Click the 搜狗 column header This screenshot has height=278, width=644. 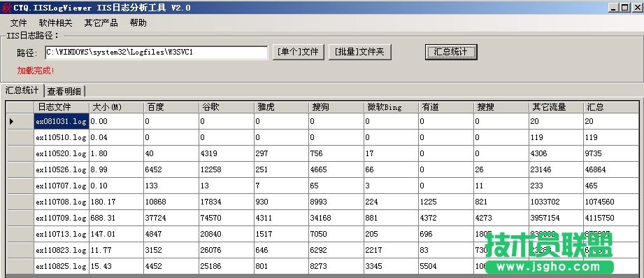336,107
